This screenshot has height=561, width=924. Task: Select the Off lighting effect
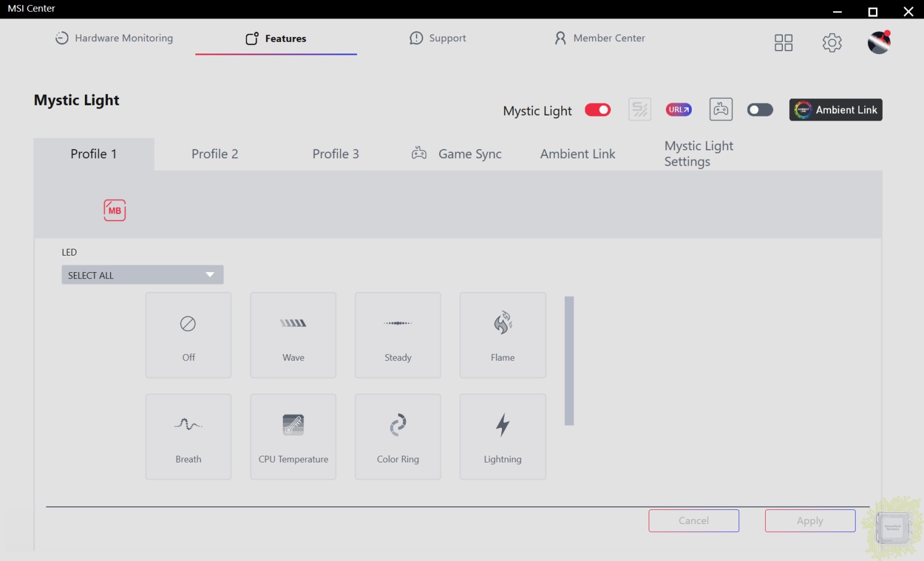[188, 335]
